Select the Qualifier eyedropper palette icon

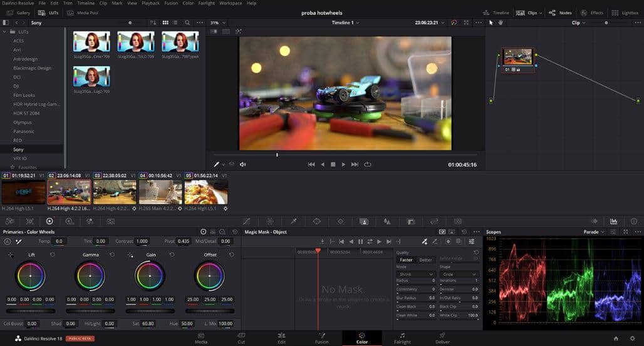[x=293, y=221]
